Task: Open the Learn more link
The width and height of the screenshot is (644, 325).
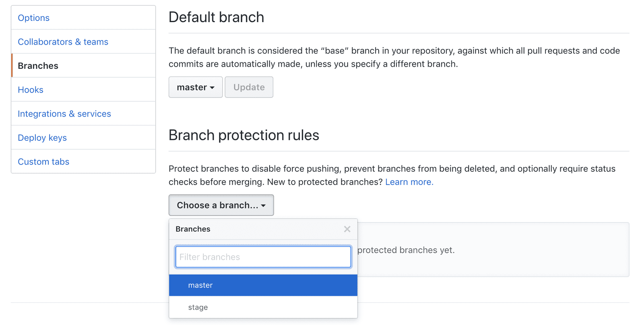Action: click(409, 182)
